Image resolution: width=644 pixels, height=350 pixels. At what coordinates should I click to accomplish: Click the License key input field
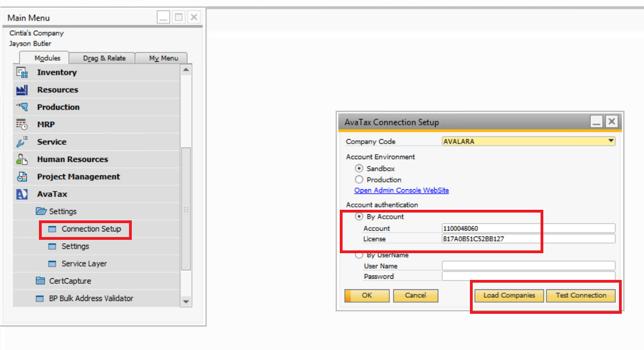(x=528, y=239)
